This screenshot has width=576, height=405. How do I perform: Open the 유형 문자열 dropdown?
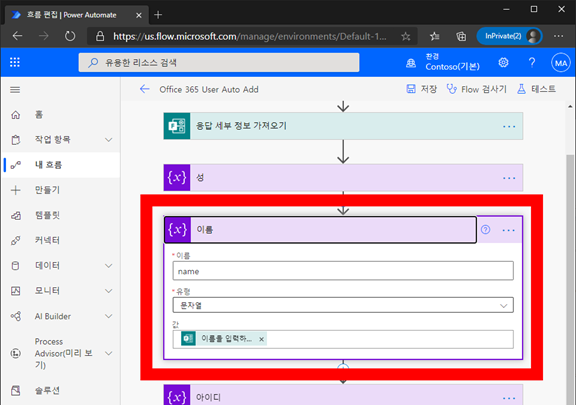tap(343, 305)
